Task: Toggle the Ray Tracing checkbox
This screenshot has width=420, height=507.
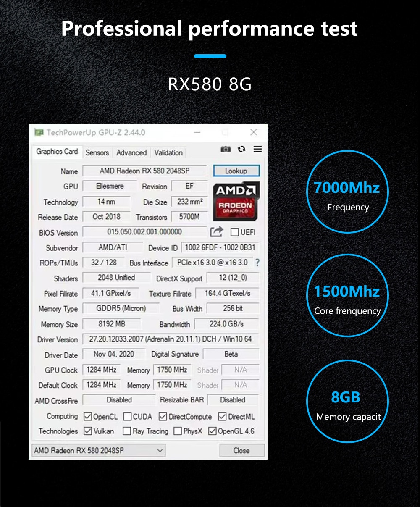Action: click(x=127, y=431)
